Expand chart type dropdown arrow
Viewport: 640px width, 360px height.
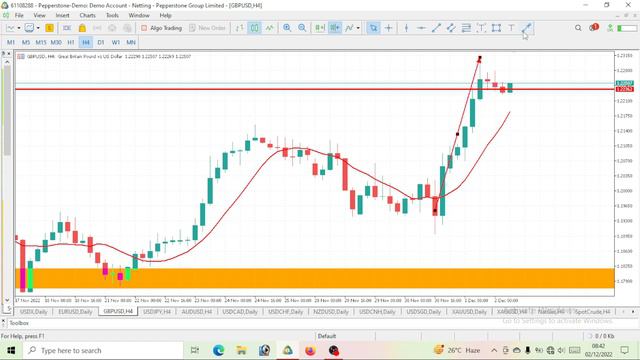pos(18,28)
